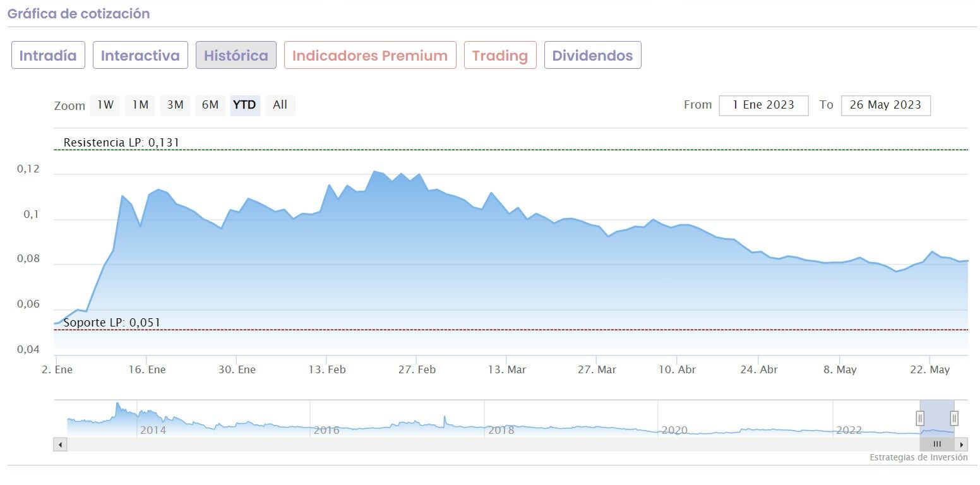Click the right scroll arrow of navigator
Image resolution: width=980 pixels, height=485 pixels.
coord(961,445)
